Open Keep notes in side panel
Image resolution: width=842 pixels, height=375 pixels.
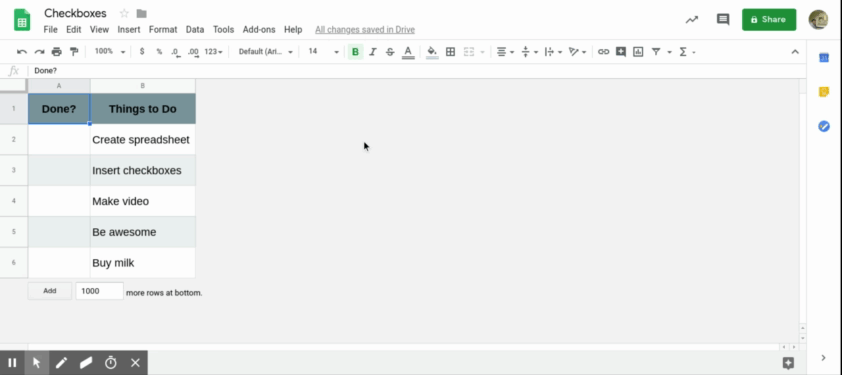point(824,92)
